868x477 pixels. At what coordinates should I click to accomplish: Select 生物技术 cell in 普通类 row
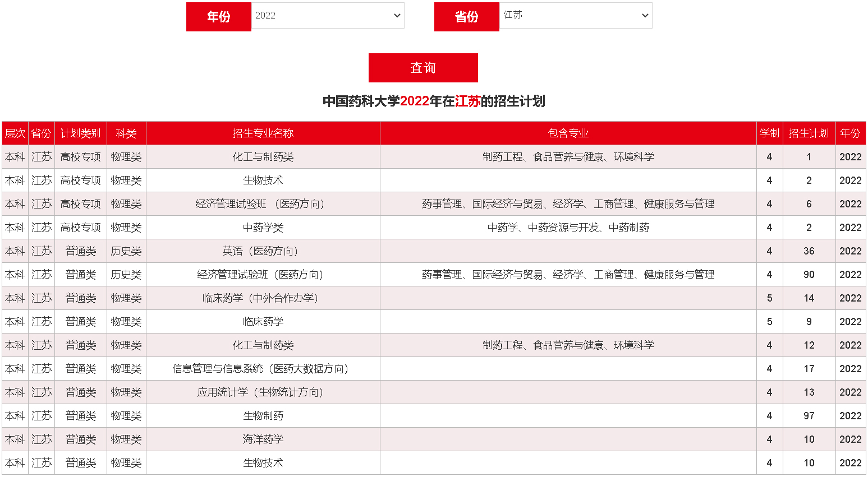263,463
